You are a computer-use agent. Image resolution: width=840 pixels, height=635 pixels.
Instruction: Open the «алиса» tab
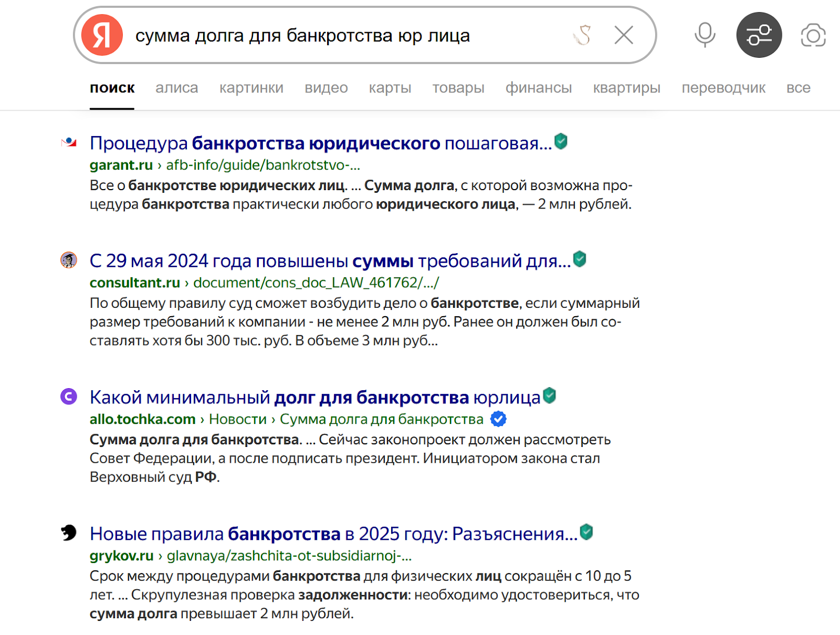point(176,88)
